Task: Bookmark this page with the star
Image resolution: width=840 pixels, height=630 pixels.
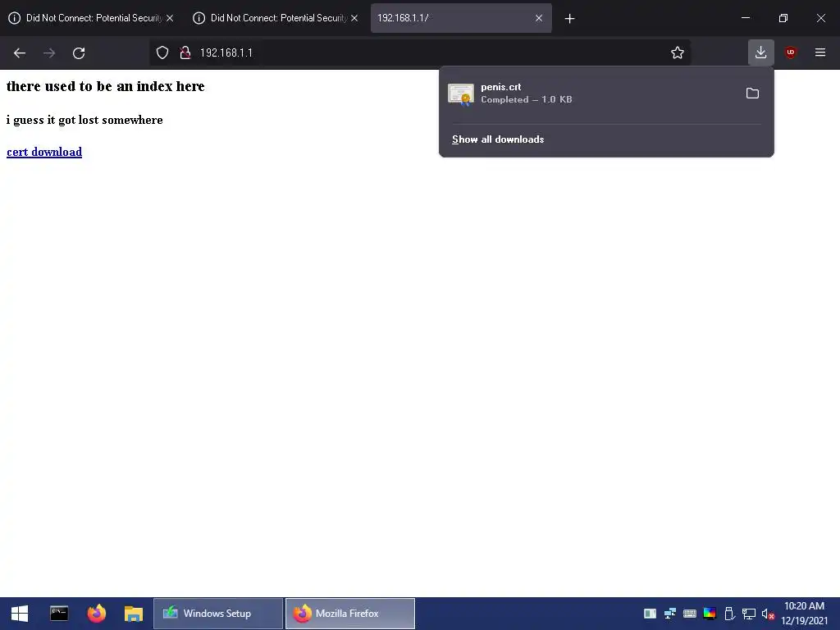Action: pos(677,52)
